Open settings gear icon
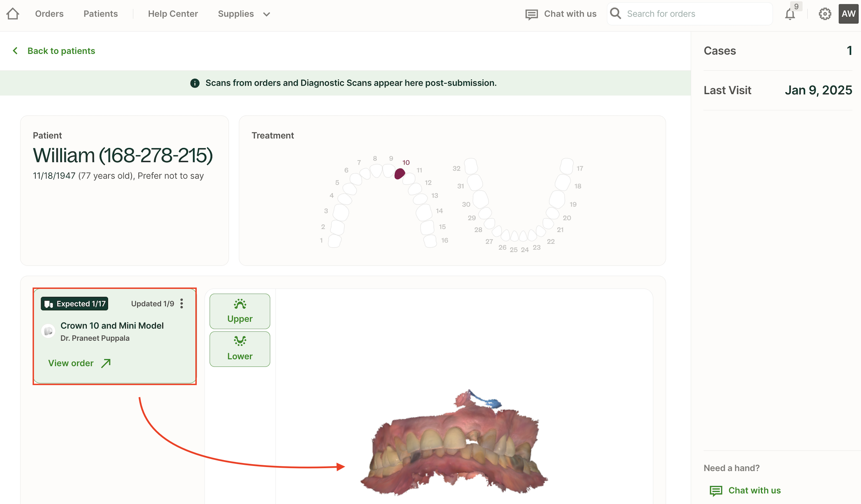861x504 pixels. pos(825,14)
